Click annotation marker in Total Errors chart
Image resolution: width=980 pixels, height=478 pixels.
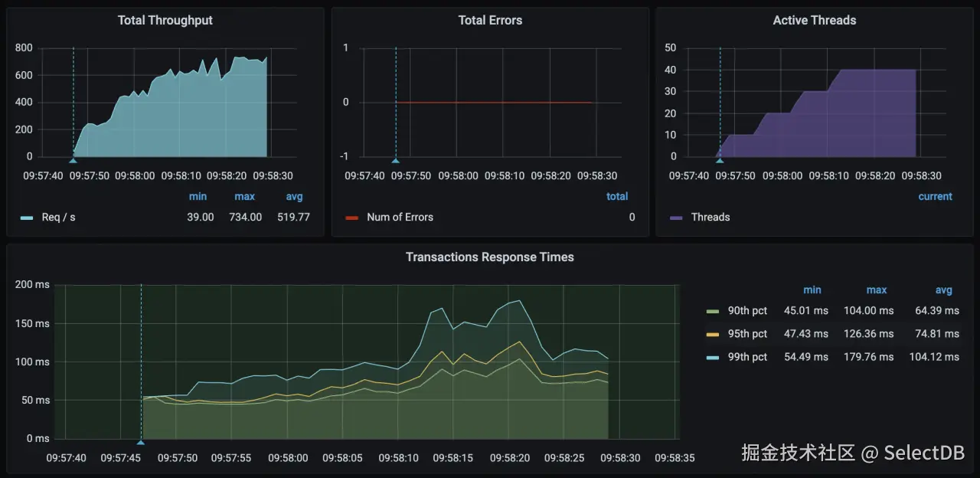(396, 160)
